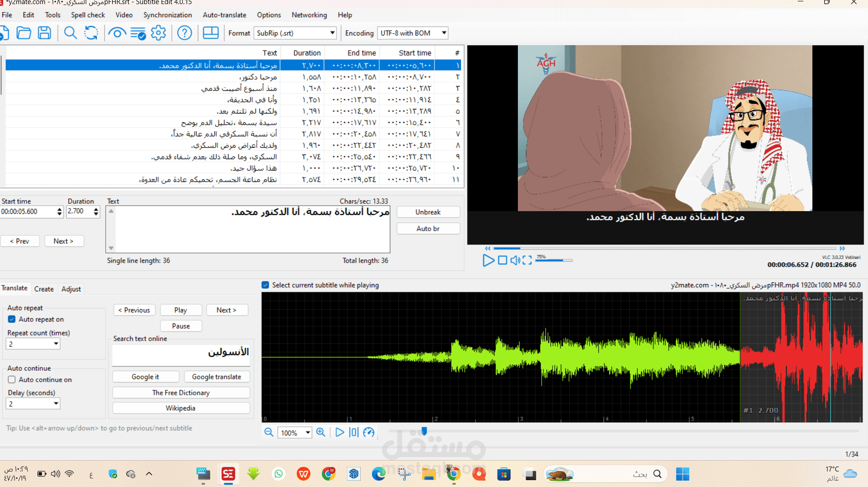The height and width of the screenshot is (487, 868).
Task: Save the subtitle with the floppy disk icon
Action: [44, 33]
